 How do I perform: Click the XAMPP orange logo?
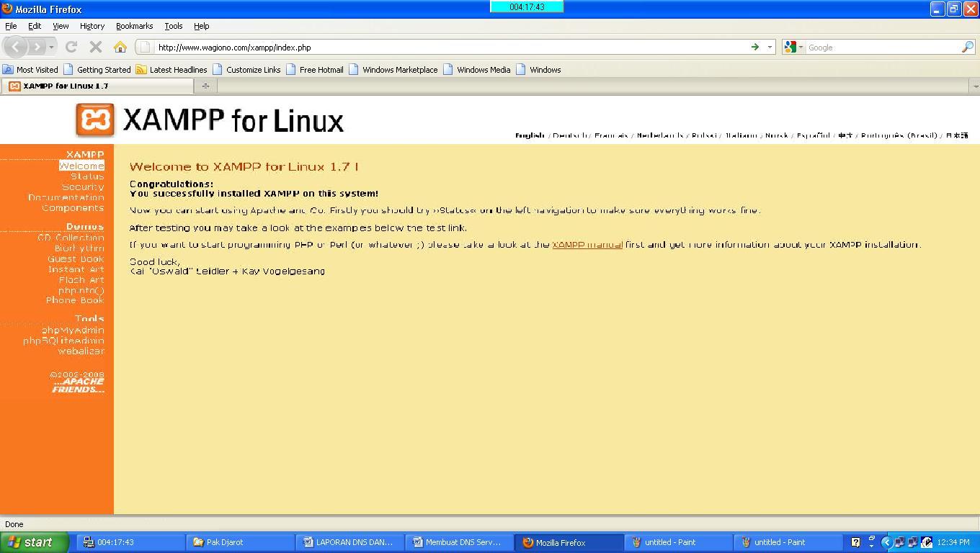95,120
